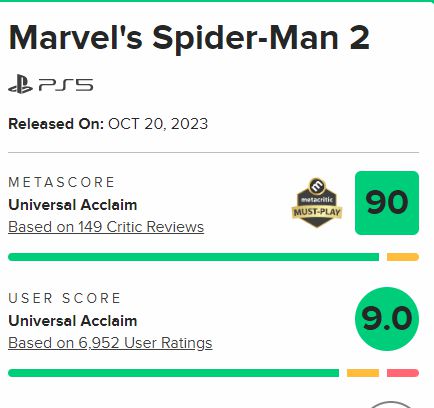Click the partial circle at the bottom right
The width and height of the screenshot is (434, 408).
coord(391,405)
